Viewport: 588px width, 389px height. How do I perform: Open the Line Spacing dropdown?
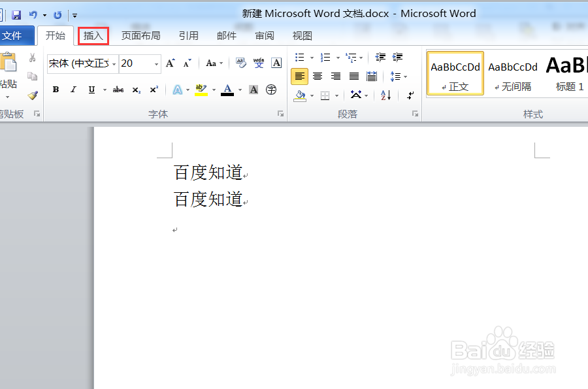[399, 76]
